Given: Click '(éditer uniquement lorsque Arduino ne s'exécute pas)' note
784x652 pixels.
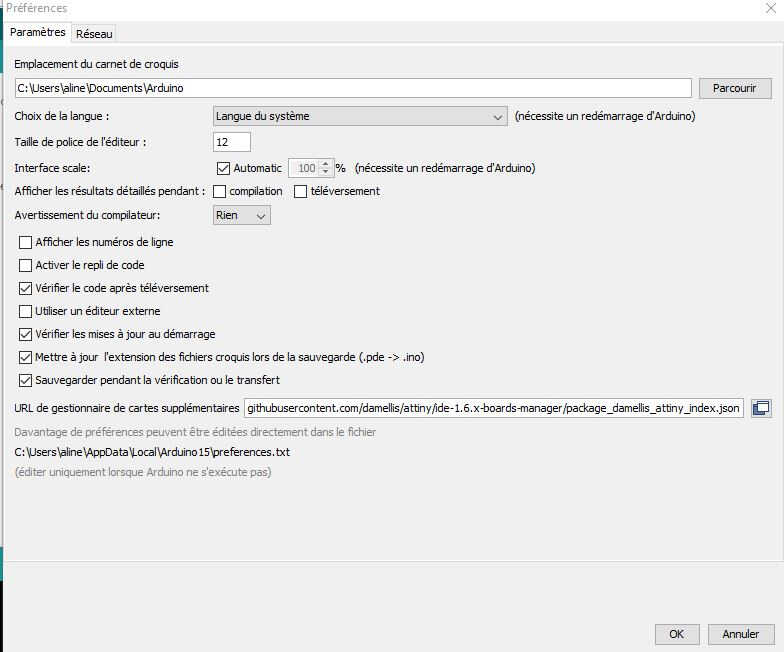Looking at the screenshot, I should tap(142, 472).
